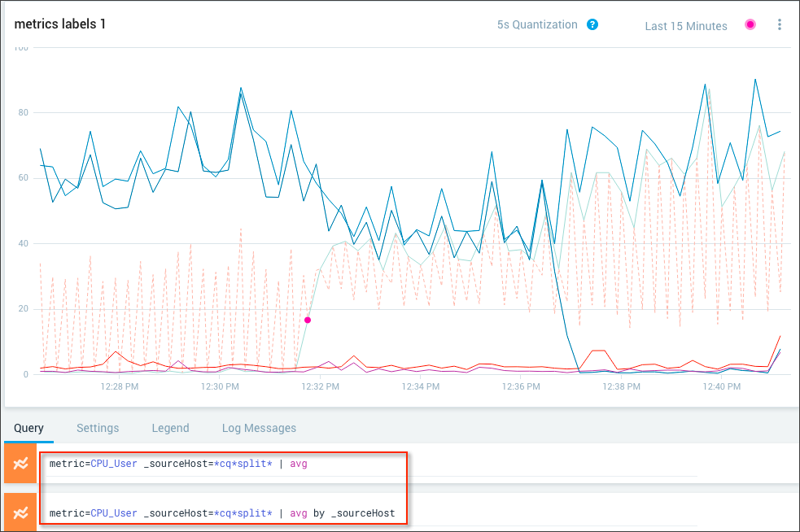
Task: Click the 12:34 PM time axis label
Action: [421, 387]
